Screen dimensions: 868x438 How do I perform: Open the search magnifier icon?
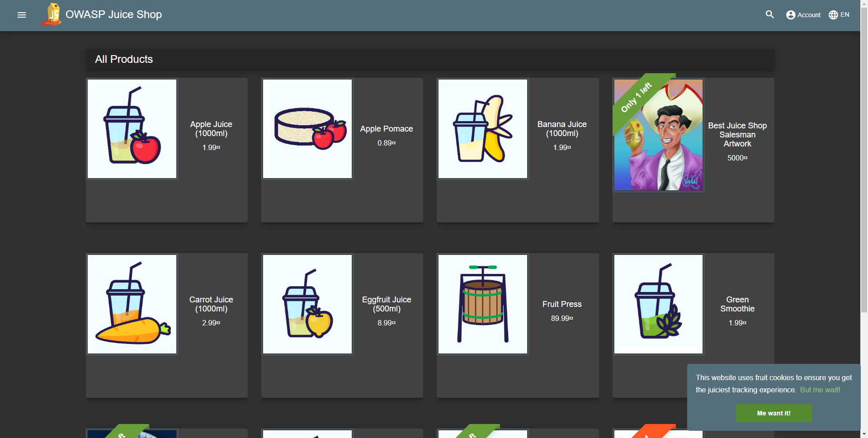click(769, 15)
